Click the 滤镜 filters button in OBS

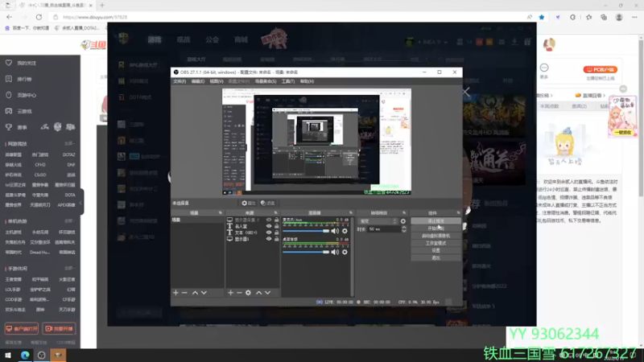coord(268,204)
